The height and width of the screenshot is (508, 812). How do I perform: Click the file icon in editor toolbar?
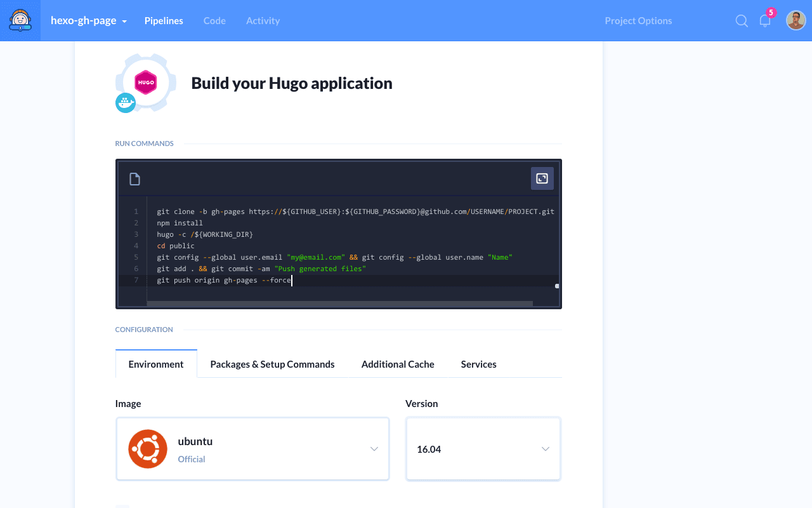tap(134, 179)
